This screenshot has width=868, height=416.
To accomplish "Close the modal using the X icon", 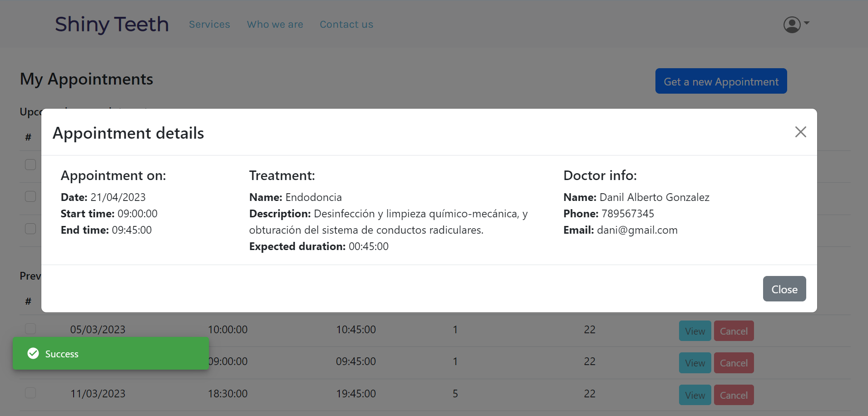I will [800, 132].
